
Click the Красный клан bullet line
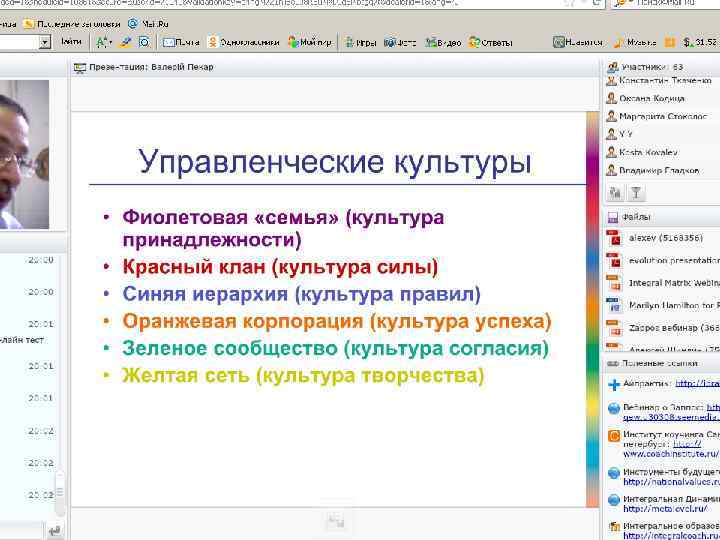pos(281,267)
